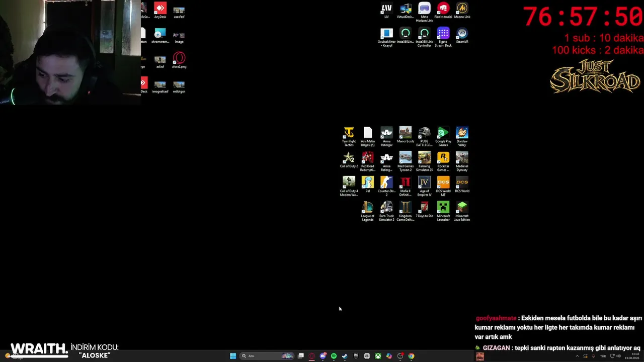The width and height of the screenshot is (644, 362).
Task: Open the Yeni Metin Belgesi (3) file
Action: (x=368, y=136)
